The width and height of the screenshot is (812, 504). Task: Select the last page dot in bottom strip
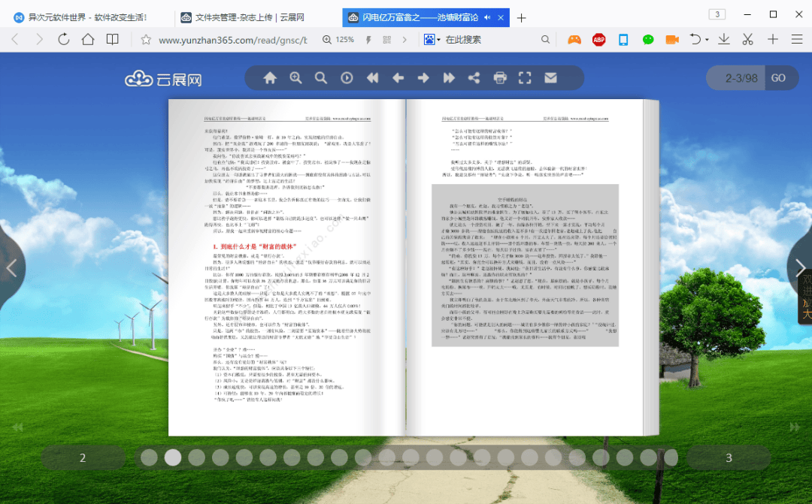tap(671, 457)
